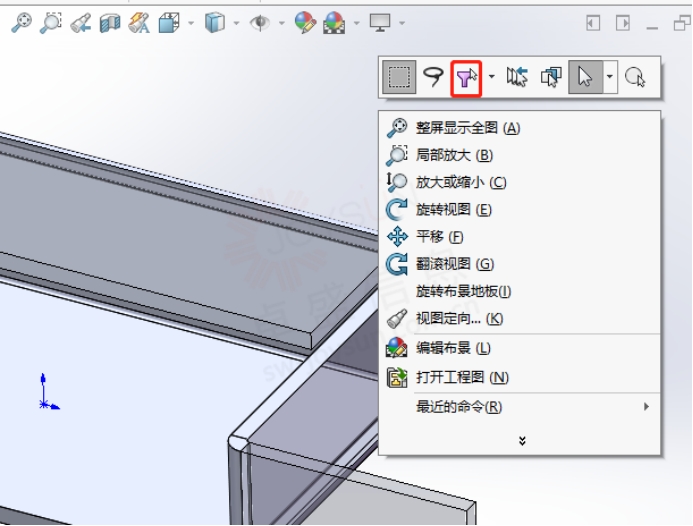Click Previous View icon in top toolbar
The image size is (693, 526).
click(x=81, y=23)
